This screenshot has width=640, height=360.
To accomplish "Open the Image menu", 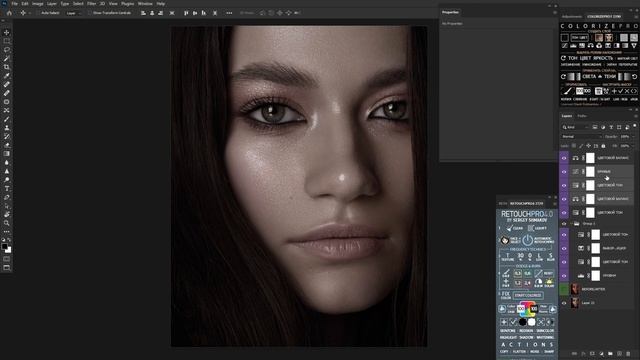I will tap(38, 4).
